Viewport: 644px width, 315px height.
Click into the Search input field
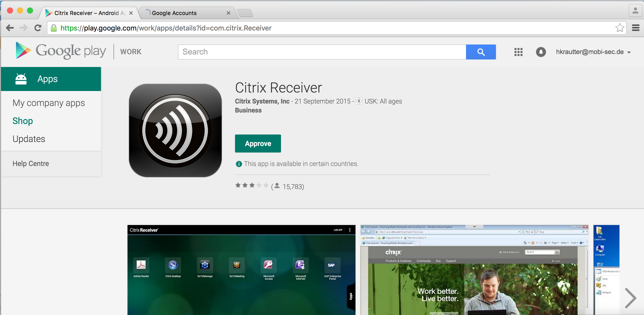[x=322, y=52]
